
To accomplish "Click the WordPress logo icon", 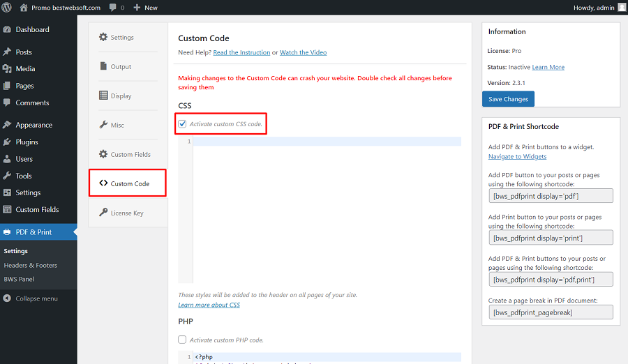I will 6,7.
